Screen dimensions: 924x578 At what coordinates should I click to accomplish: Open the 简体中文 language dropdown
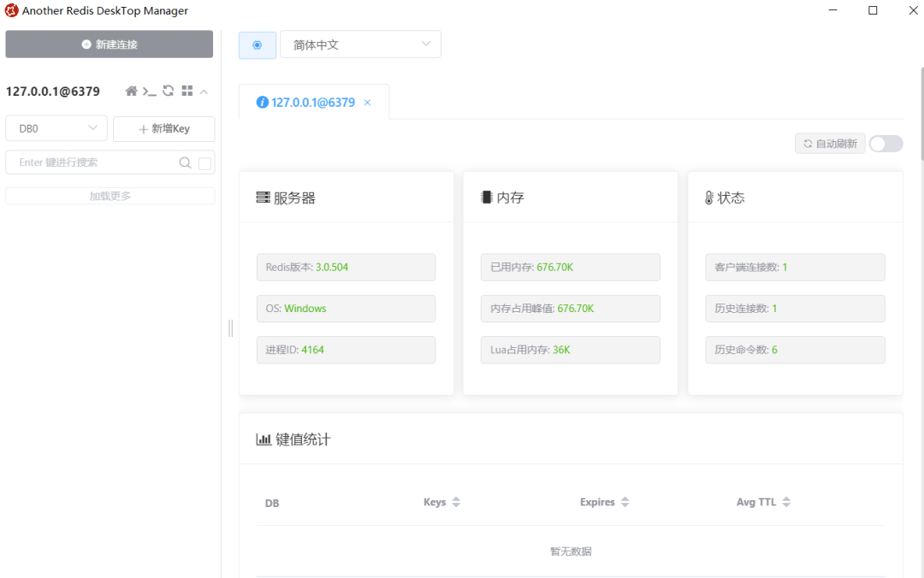[359, 43]
